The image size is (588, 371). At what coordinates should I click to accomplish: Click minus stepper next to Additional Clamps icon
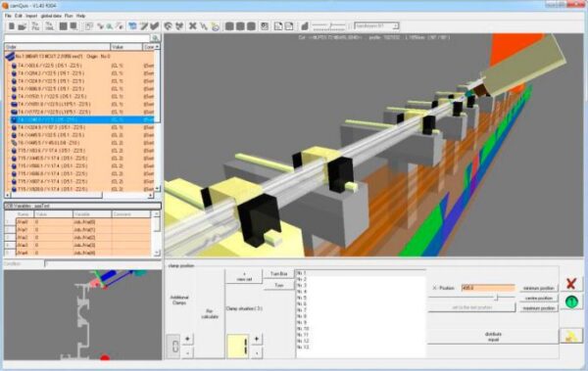(x=187, y=352)
